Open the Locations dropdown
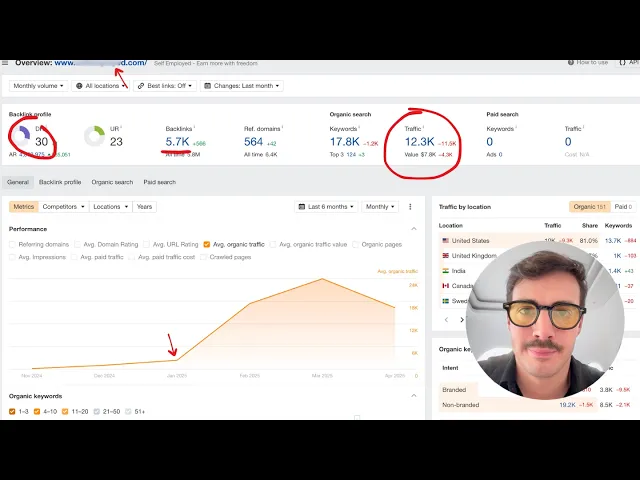Image resolution: width=640 pixels, height=480 pixels. [x=111, y=207]
